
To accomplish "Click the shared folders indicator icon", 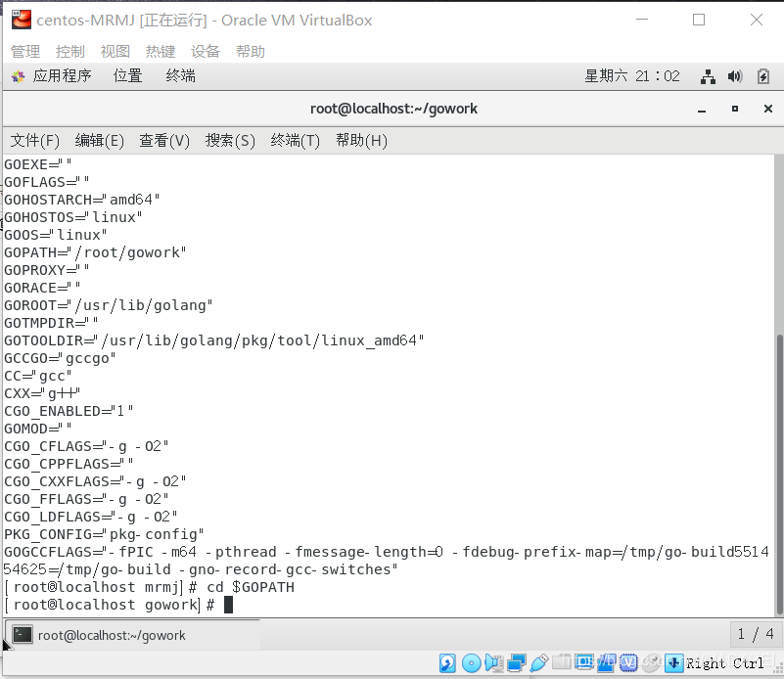I will click(562, 662).
